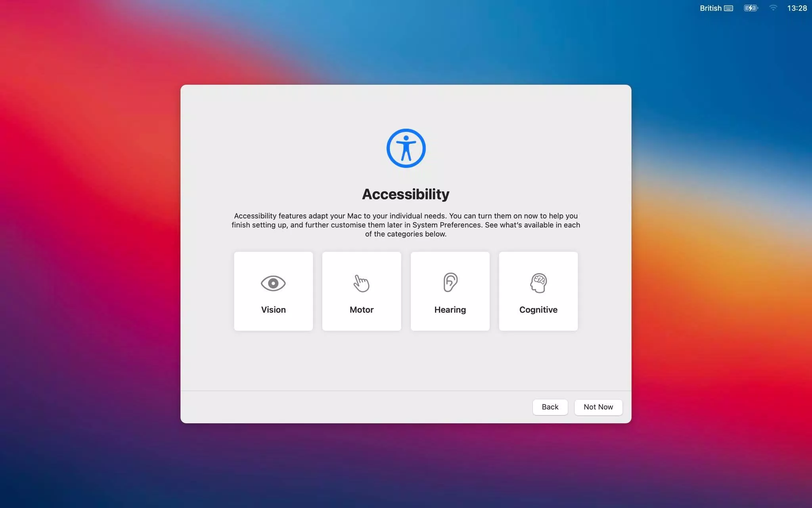Click the Back button
Image resolution: width=812 pixels, height=508 pixels.
point(550,407)
